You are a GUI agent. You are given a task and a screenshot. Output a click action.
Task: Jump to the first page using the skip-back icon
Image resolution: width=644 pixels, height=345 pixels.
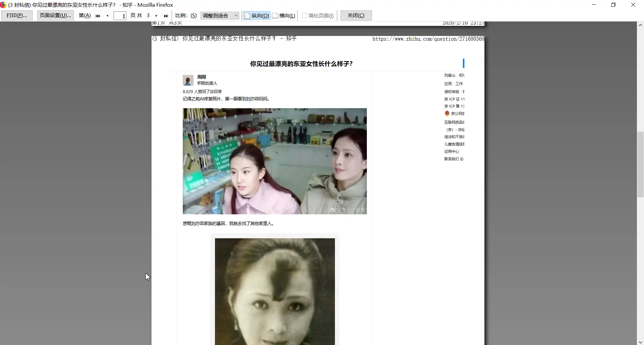(x=98, y=15)
